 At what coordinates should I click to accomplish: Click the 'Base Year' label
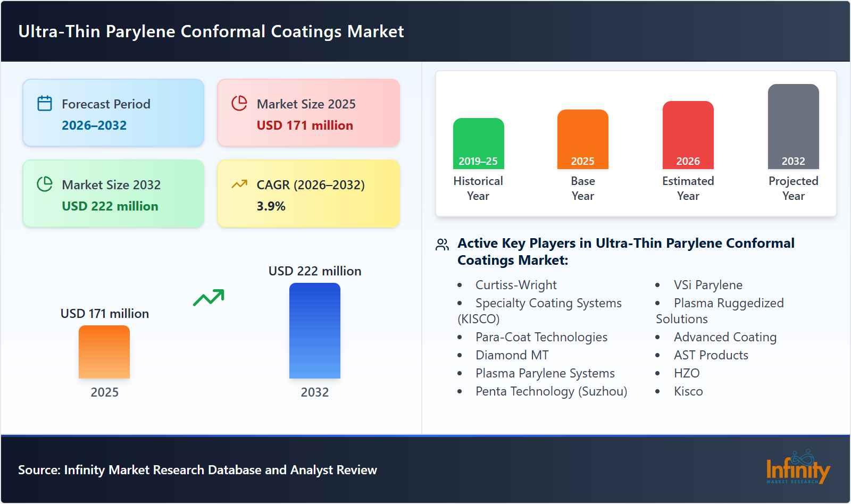point(583,188)
